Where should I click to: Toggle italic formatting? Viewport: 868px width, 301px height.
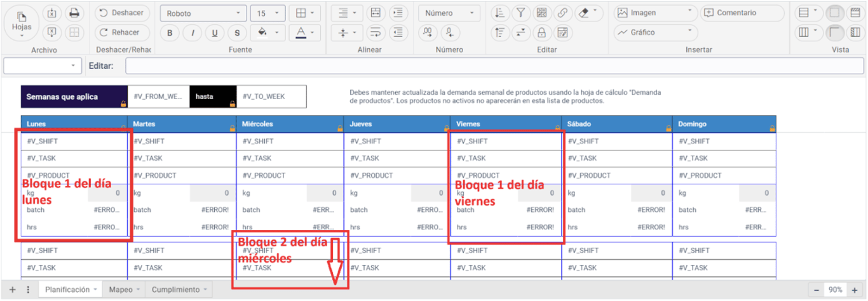point(192,33)
